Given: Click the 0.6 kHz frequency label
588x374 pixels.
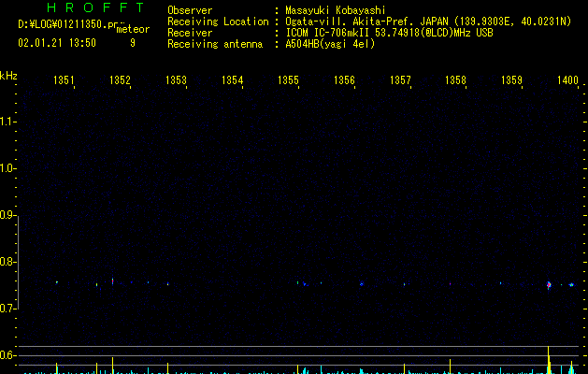Looking at the screenshot, I should tap(7, 355).
